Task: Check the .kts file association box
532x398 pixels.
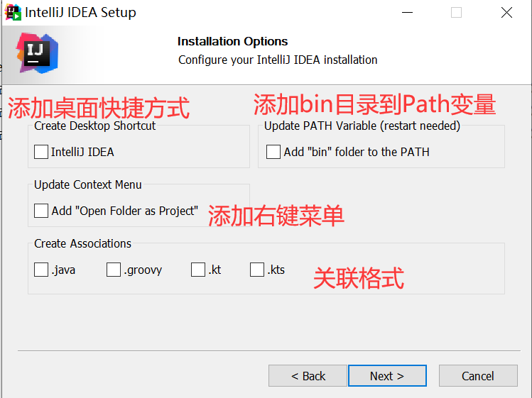Action: (x=257, y=270)
